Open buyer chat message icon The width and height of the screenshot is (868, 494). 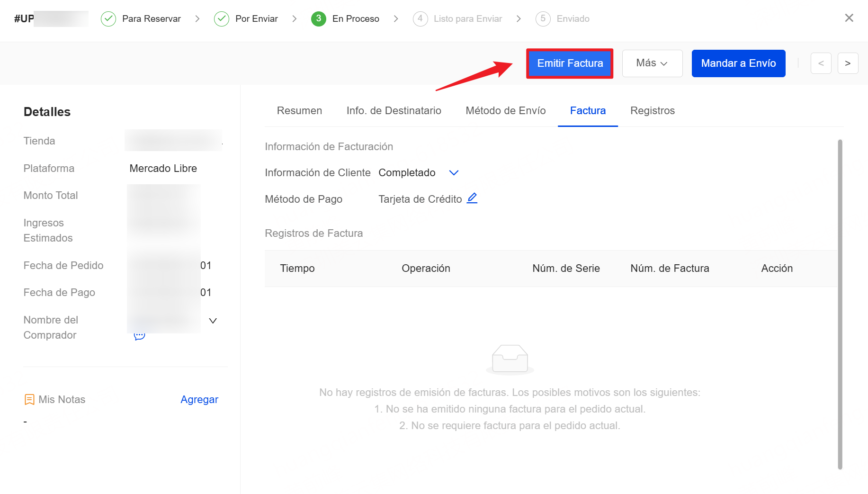coord(139,336)
